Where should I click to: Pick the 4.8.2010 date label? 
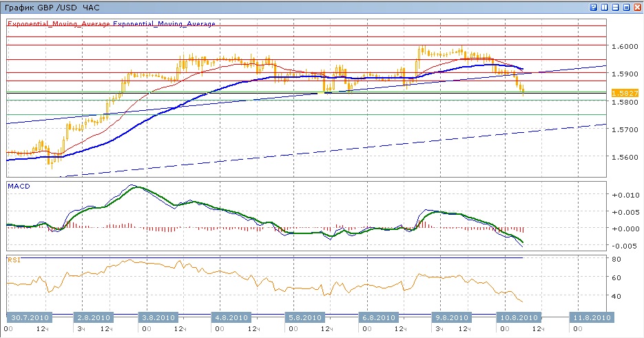click(229, 318)
